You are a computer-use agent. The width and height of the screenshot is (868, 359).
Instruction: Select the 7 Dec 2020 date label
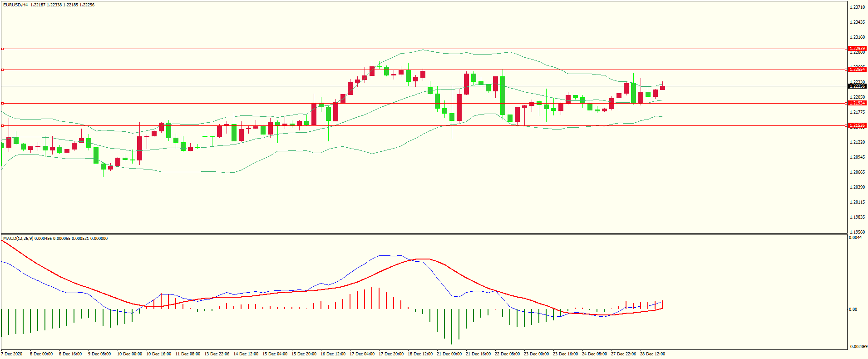click(12, 354)
